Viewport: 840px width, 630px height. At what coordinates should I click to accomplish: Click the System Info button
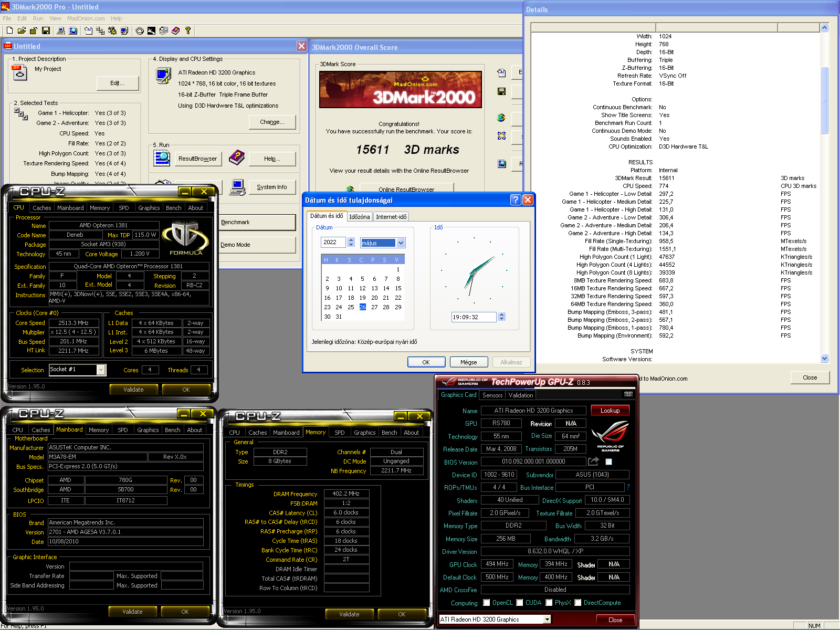pos(272,187)
